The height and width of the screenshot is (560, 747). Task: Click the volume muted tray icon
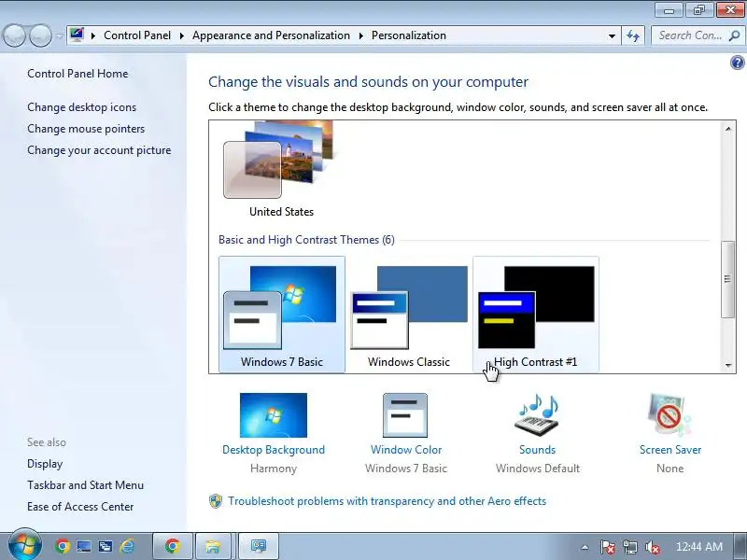tap(652, 547)
